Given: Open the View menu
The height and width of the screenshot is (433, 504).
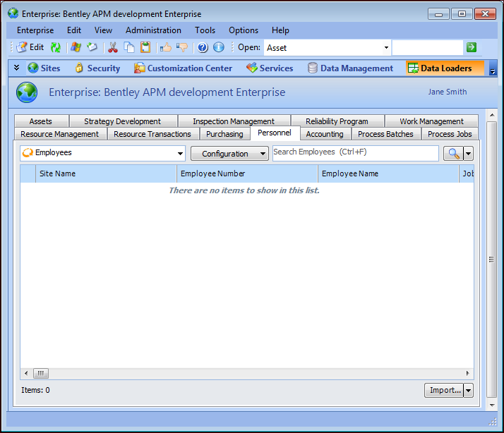Looking at the screenshot, I should [103, 30].
